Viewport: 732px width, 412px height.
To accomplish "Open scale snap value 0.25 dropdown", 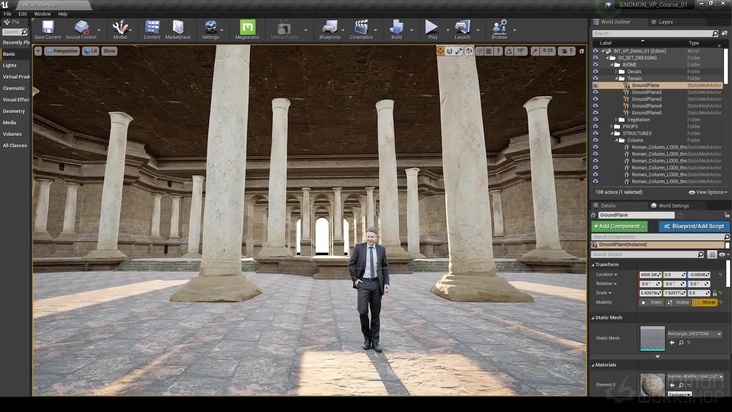I will (548, 51).
